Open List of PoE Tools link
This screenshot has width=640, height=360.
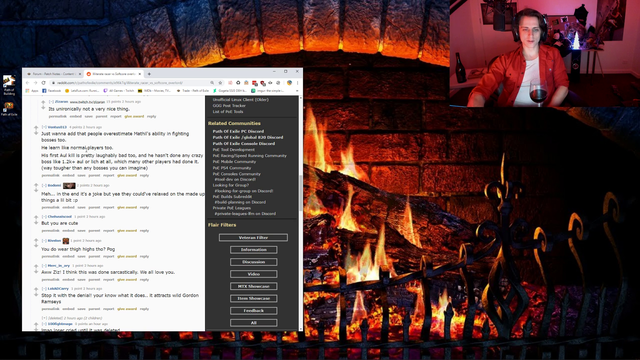tap(228, 111)
